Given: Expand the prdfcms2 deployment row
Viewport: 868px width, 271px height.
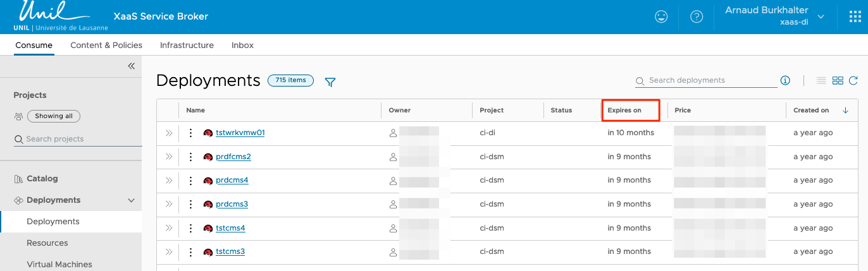Looking at the screenshot, I should (169, 157).
